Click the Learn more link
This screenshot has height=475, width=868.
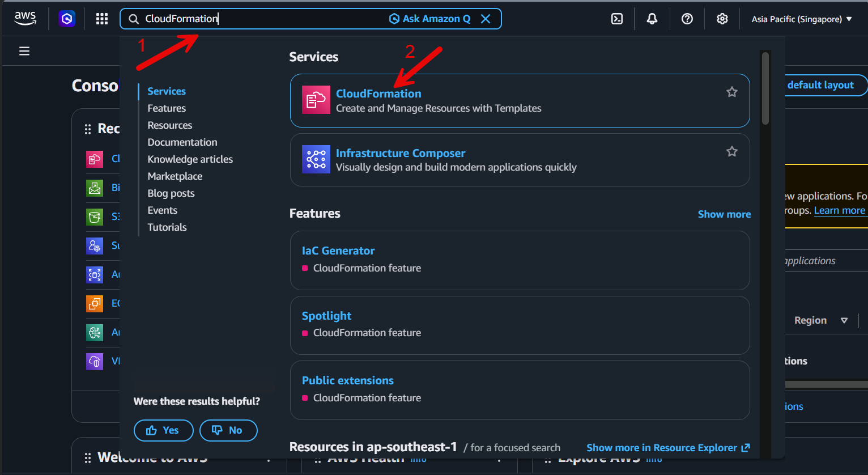point(840,210)
